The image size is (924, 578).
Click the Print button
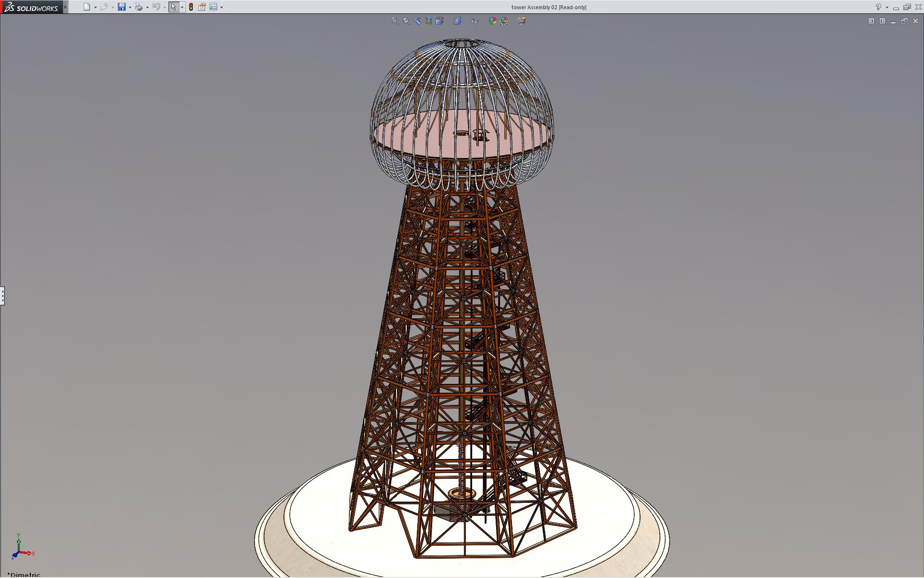pyautogui.click(x=139, y=7)
